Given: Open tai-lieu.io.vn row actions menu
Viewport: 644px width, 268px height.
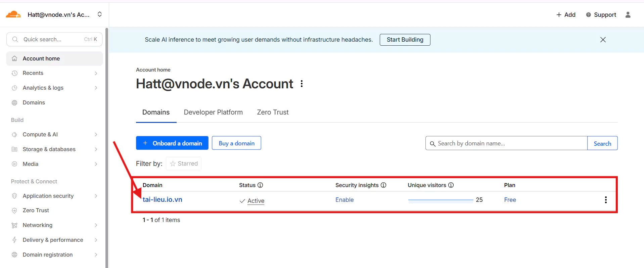Looking at the screenshot, I should click(605, 200).
